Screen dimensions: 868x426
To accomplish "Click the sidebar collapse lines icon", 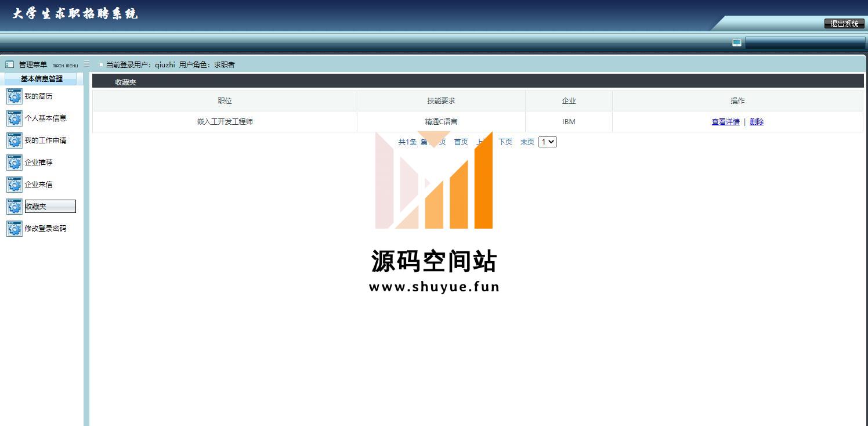I will point(87,64).
